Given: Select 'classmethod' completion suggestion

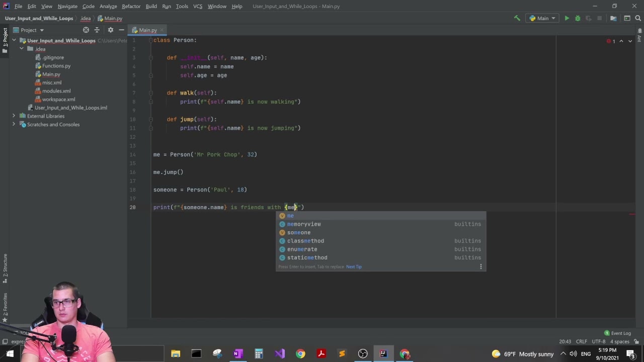Looking at the screenshot, I should pyautogui.click(x=381, y=241).
